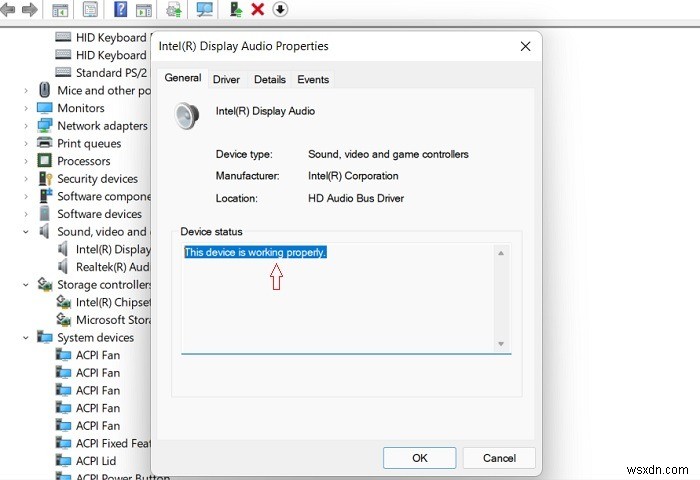Screen dimensions: 700x480
Task: Switch to the Events tab
Action: pyautogui.click(x=313, y=79)
